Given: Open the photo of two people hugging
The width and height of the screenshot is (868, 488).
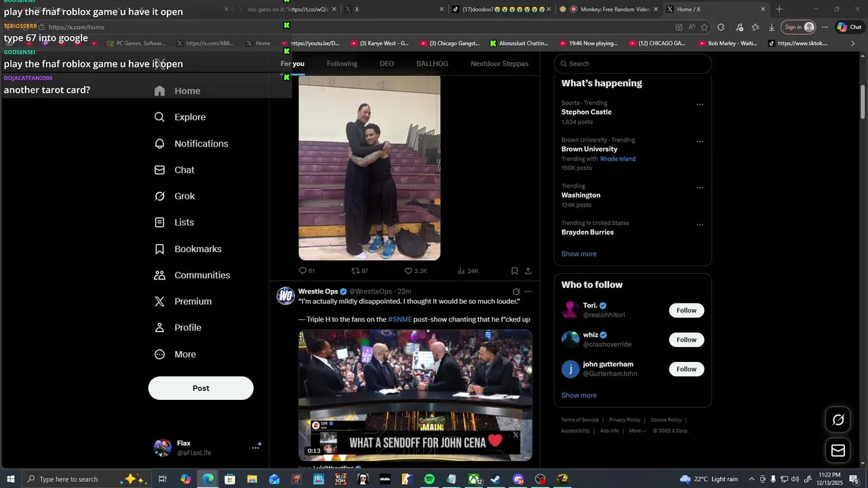Looking at the screenshot, I should (370, 167).
